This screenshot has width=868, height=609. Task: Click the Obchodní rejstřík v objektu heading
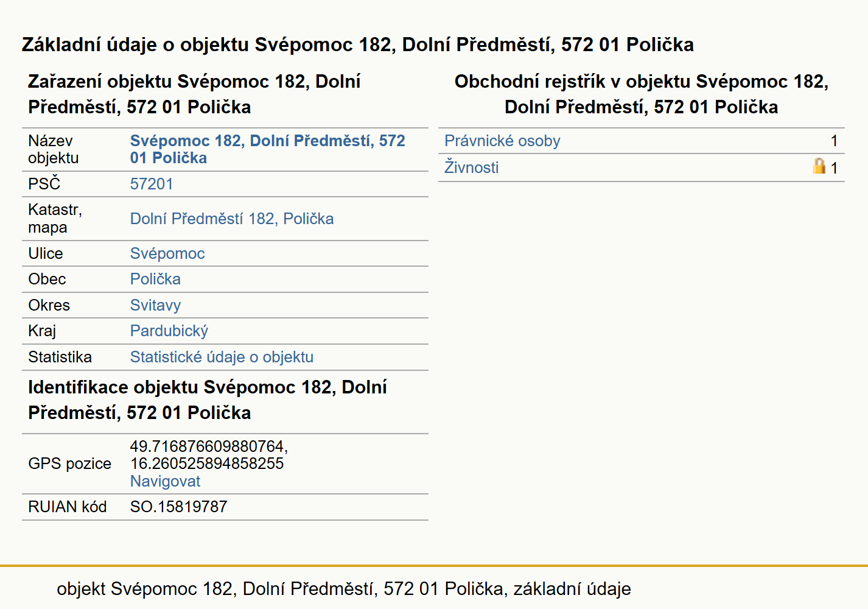642,94
